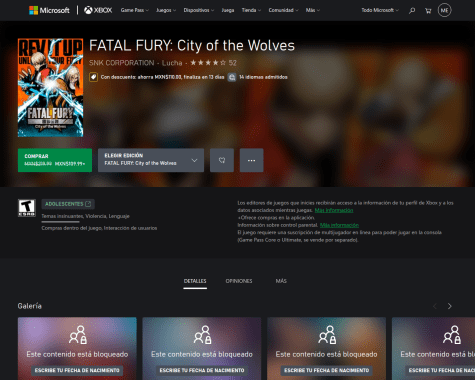Screen dimensions: 475x380
Task: Unlock first gallery item with birth date
Action: point(77,370)
